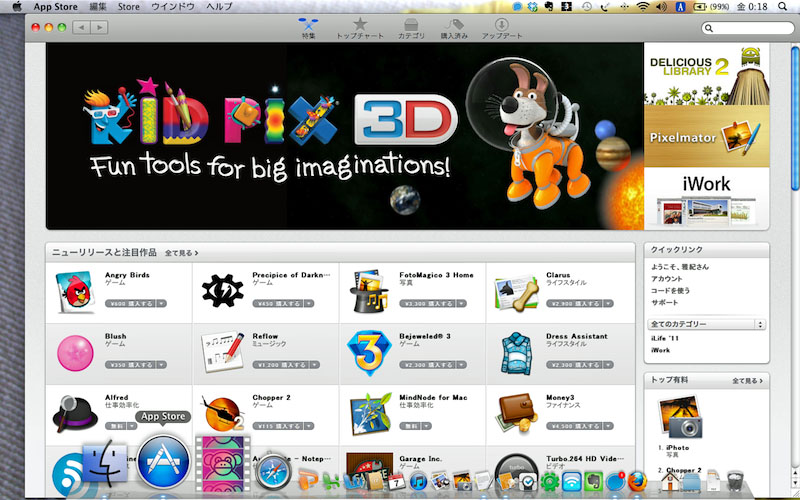This screenshot has width=800, height=500.
Task: Open the 特集 (Featured) toolbar tab
Action: click(308, 28)
